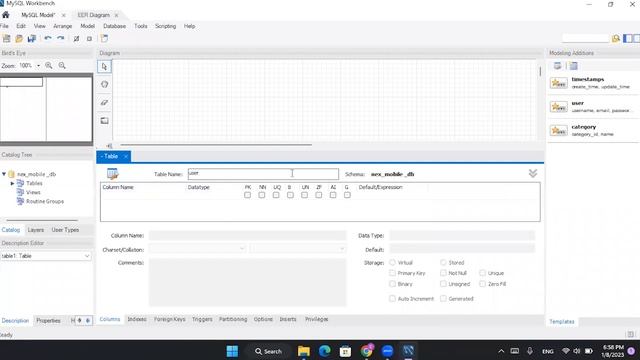
Task: Zoom in on Bird's Eye view
Action: point(49,65)
